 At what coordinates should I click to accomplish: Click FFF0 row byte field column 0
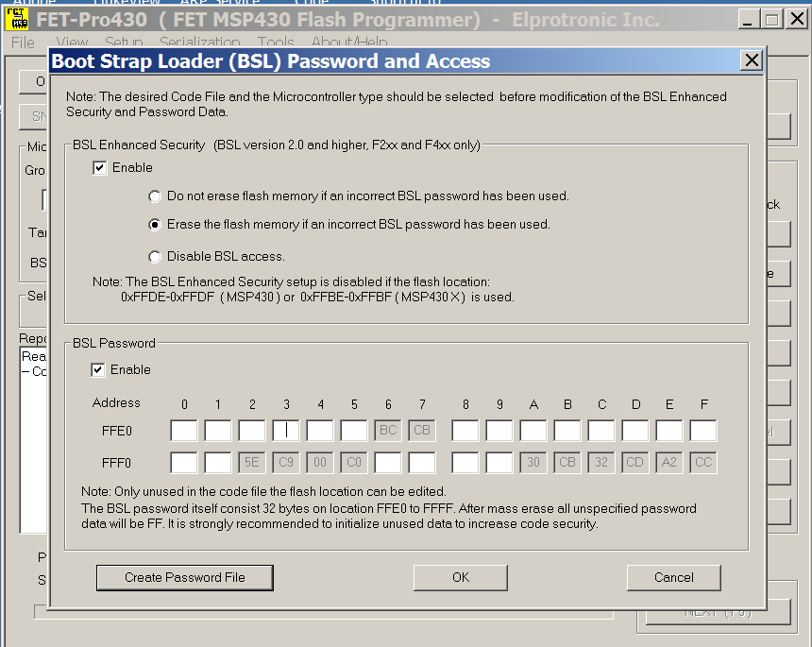pyautogui.click(x=184, y=463)
